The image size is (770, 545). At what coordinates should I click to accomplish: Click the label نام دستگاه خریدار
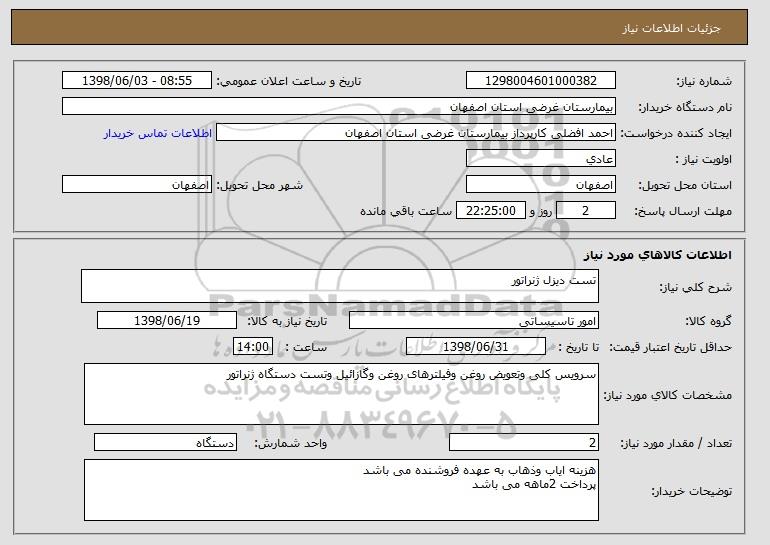pyautogui.click(x=685, y=108)
